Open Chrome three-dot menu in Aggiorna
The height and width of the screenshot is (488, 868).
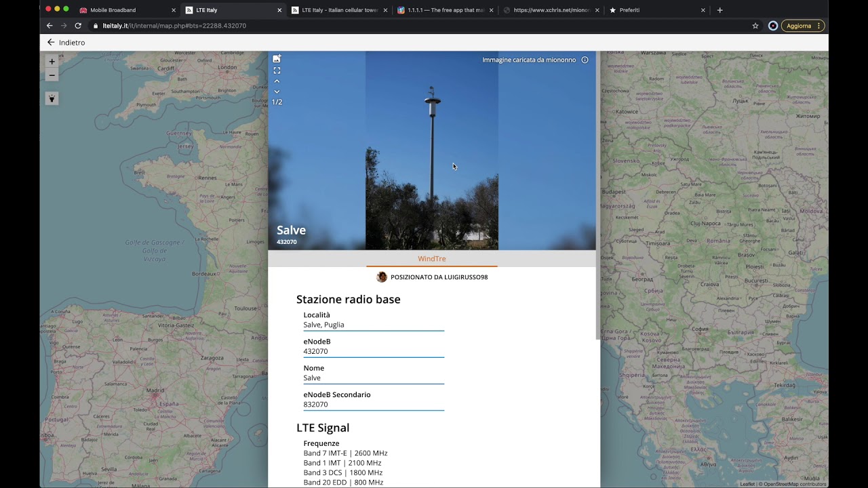818,26
